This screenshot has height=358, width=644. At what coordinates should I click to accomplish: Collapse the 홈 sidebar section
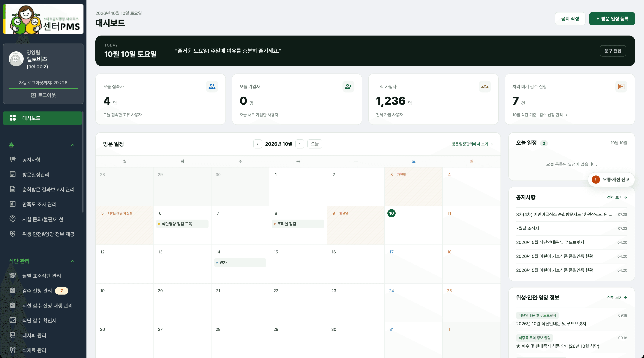click(x=73, y=145)
